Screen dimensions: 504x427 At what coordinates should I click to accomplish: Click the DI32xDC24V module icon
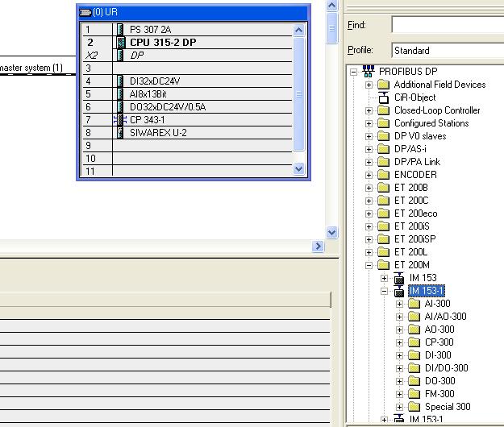pos(120,81)
